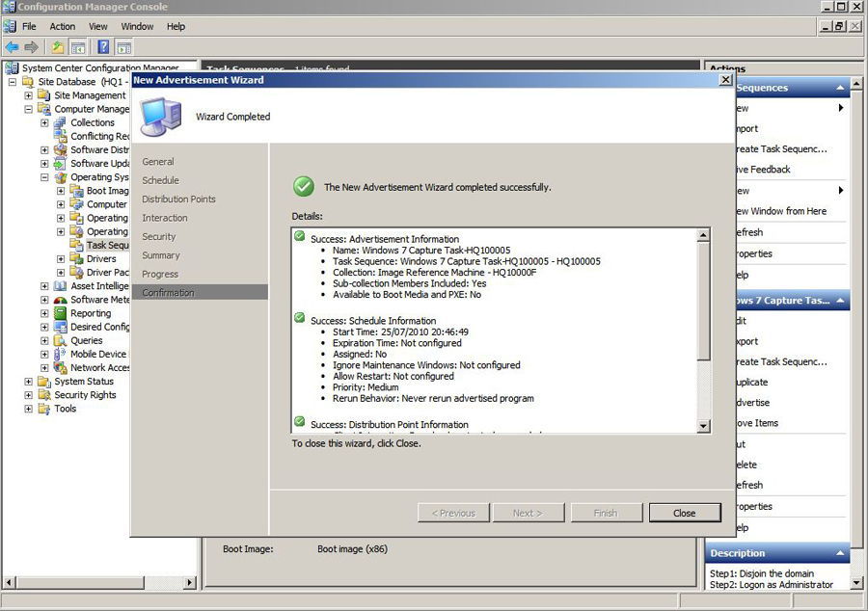Open the File menu
Screen dimensions: 868x611
point(29,27)
